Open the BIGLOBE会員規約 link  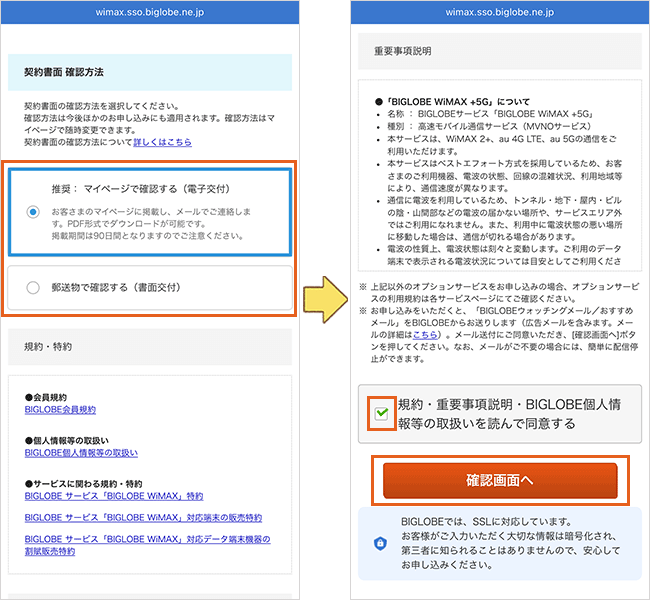coord(60,410)
